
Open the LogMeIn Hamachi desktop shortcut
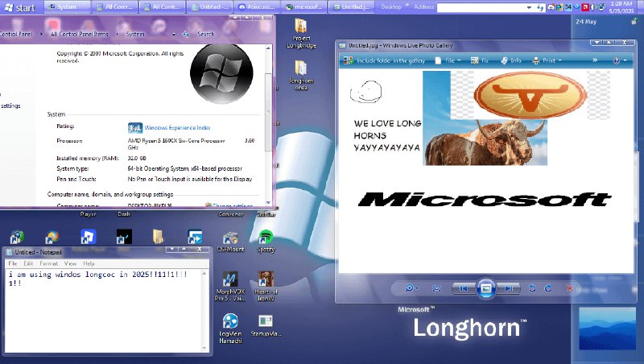(230, 329)
